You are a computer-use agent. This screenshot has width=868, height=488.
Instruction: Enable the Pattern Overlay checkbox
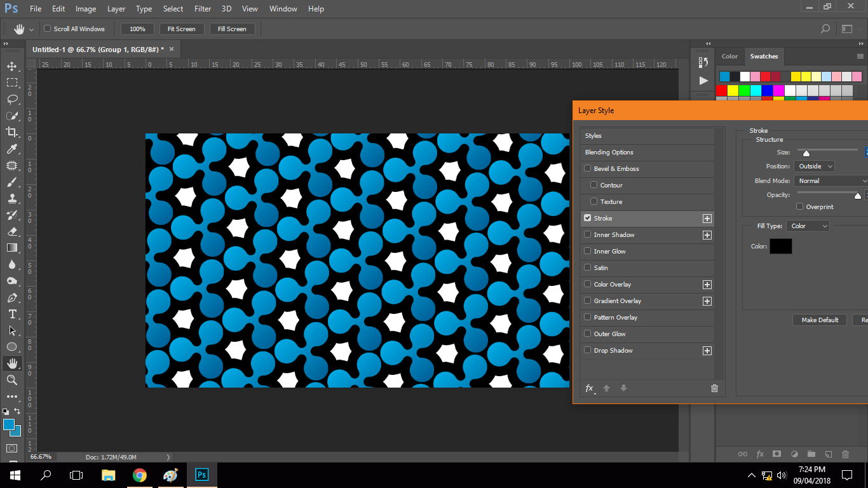(x=588, y=317)
